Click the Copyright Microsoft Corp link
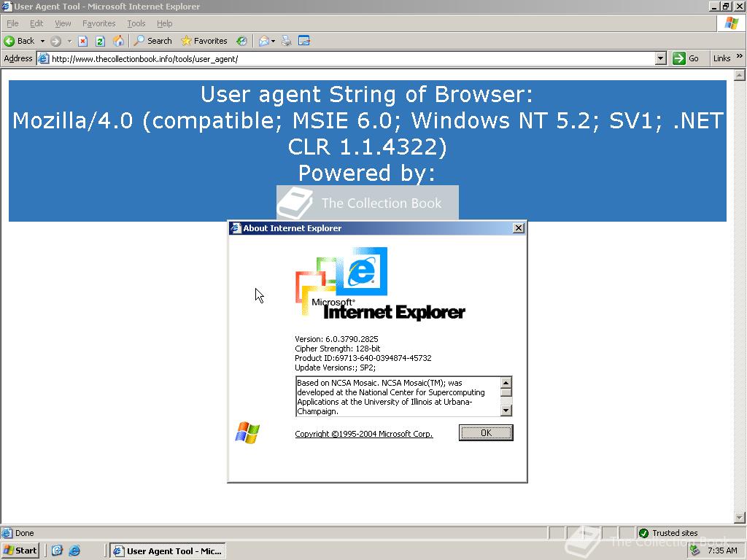Image resolution: width=747 pixels, height=560 pixels. pos(363,434)
